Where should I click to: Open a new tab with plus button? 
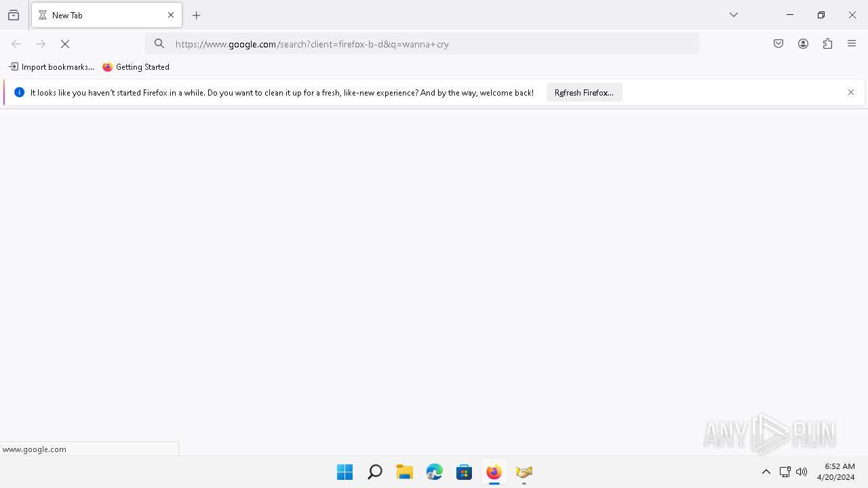197,15
